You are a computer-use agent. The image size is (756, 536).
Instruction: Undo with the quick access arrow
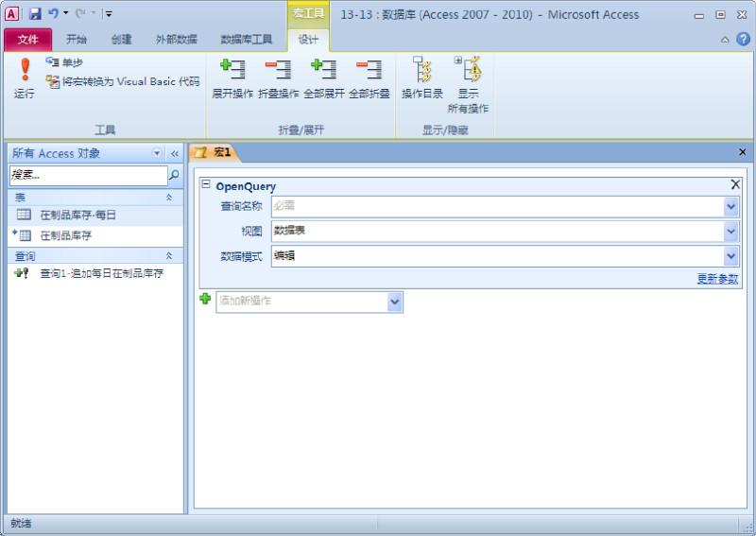[53, 13]
